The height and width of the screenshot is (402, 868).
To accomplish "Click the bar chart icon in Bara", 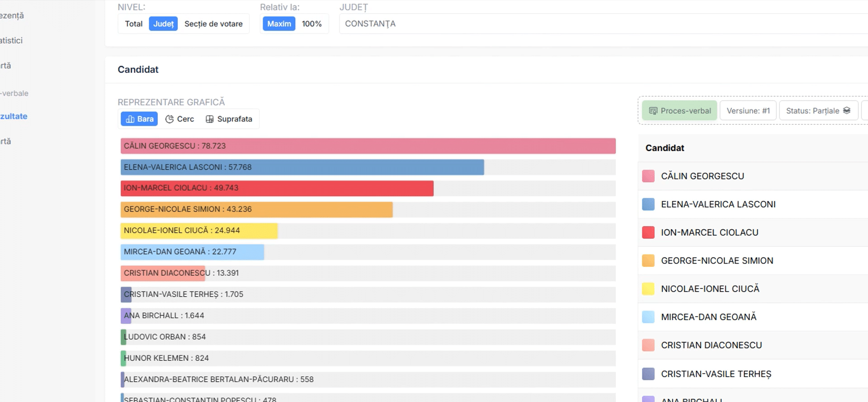I will tap(130, 119).
